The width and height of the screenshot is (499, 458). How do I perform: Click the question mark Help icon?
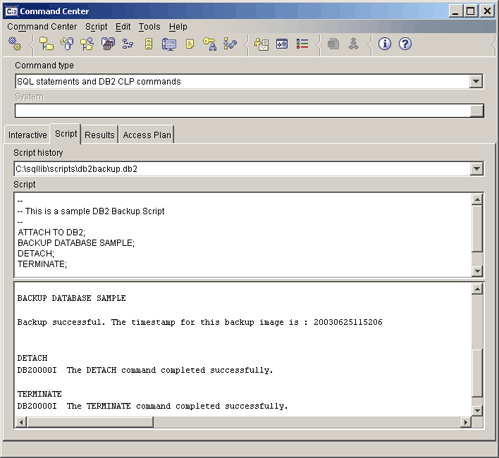coord(405,44)
